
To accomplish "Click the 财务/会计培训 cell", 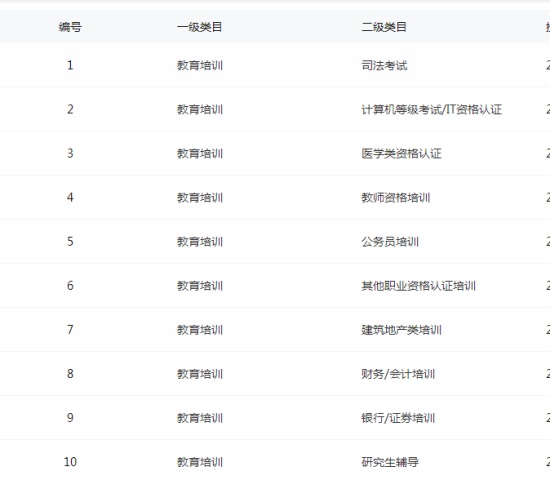I will click(398, 374).
